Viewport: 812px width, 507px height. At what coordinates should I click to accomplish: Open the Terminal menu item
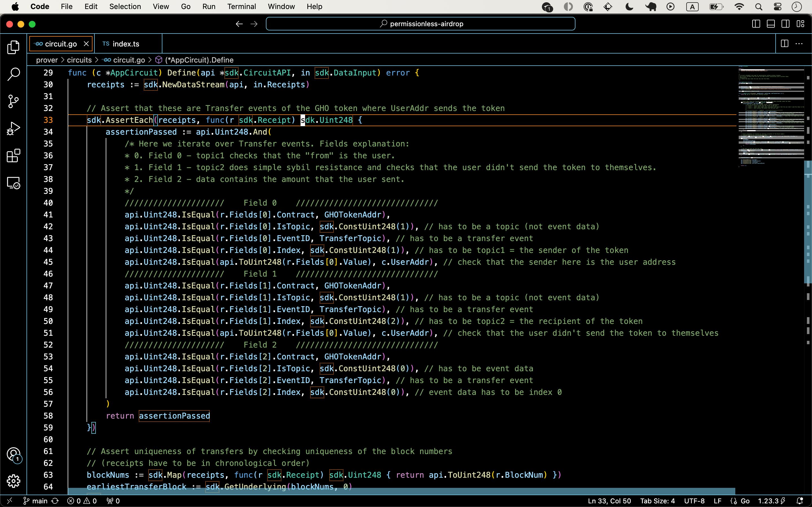pos(241,6)
